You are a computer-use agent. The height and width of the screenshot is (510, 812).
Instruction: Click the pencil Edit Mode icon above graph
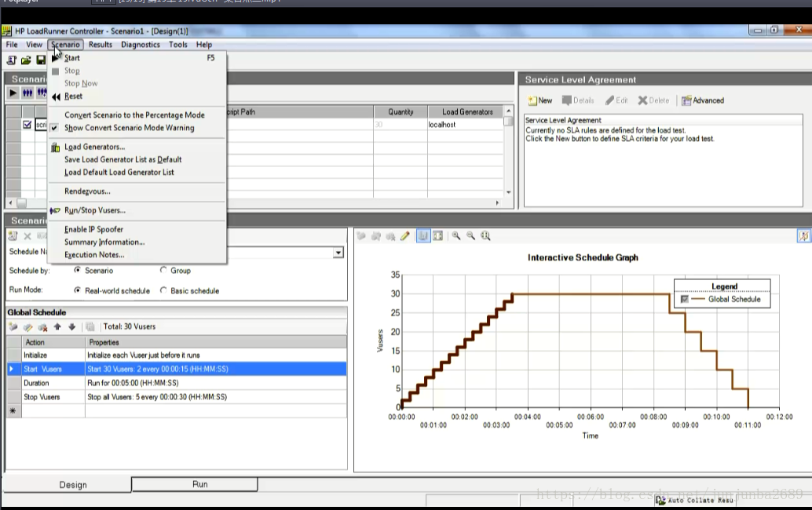tap(405, 236)
